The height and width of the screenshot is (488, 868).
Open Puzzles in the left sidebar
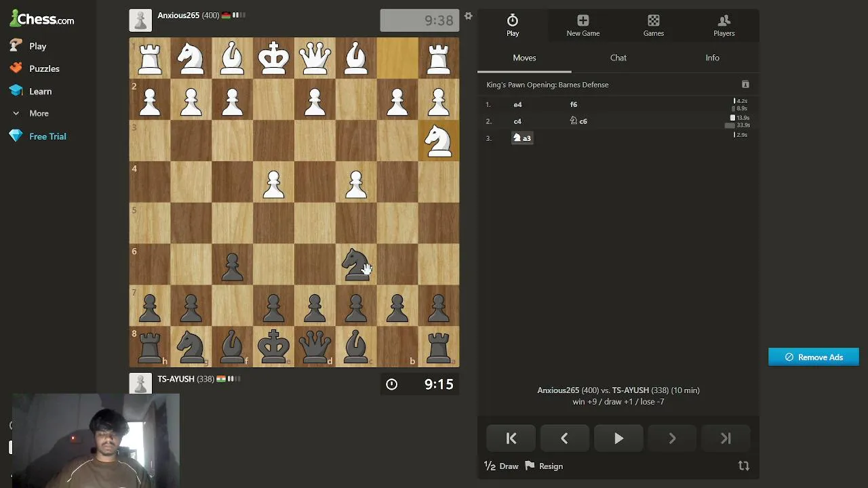pyautogui.click(x=35, y=68)
